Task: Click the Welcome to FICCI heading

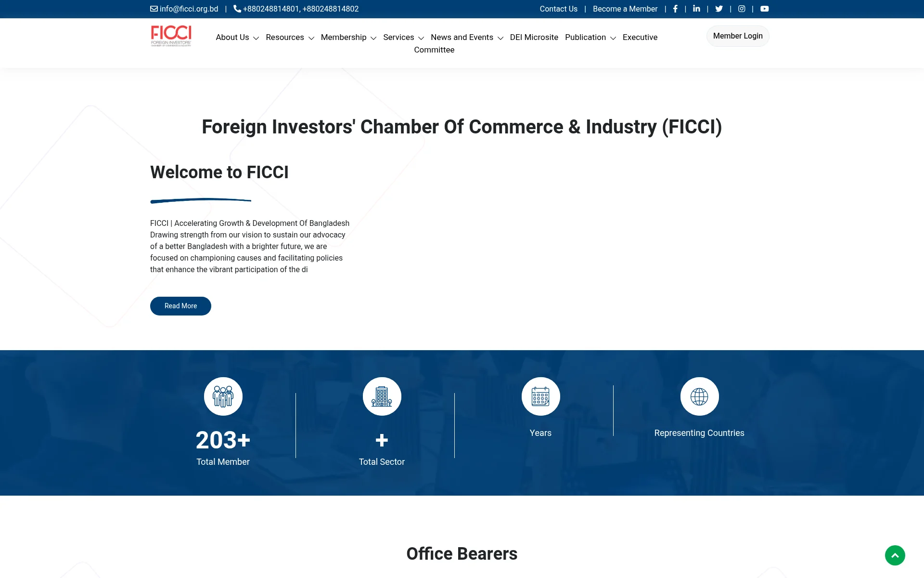Action: pyautogui.click(x=219, y=172)
